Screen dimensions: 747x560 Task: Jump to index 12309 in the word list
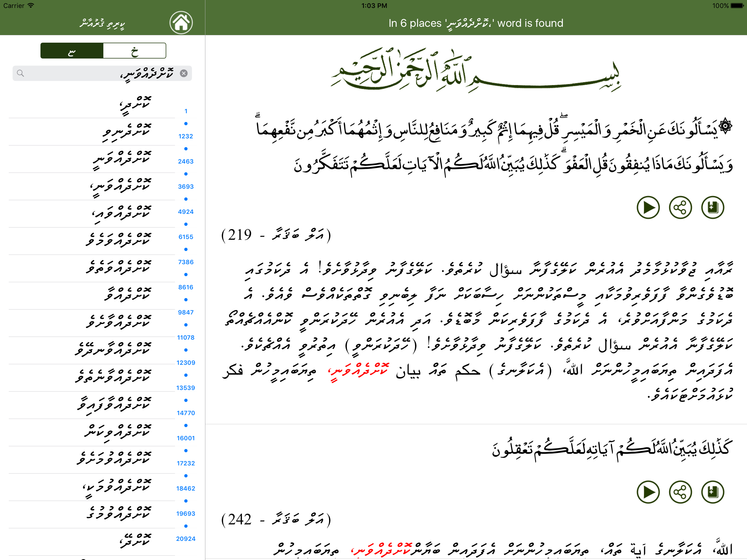click(186, 363)
